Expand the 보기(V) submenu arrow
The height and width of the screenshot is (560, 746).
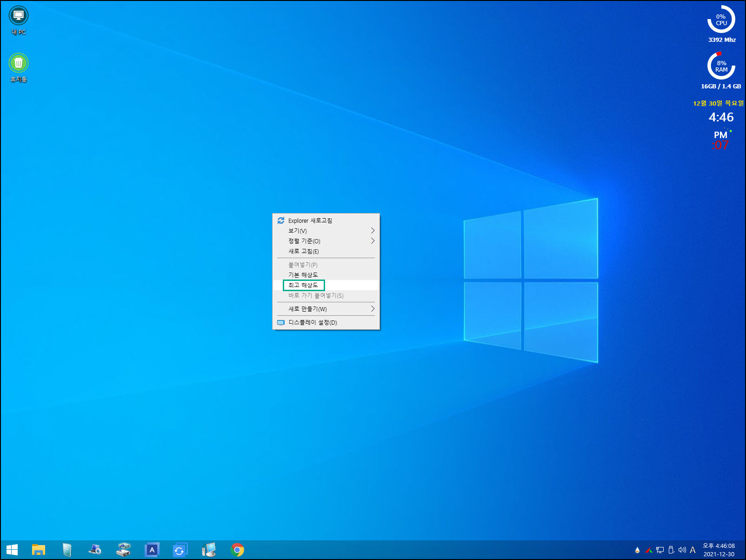click(373, 231)
